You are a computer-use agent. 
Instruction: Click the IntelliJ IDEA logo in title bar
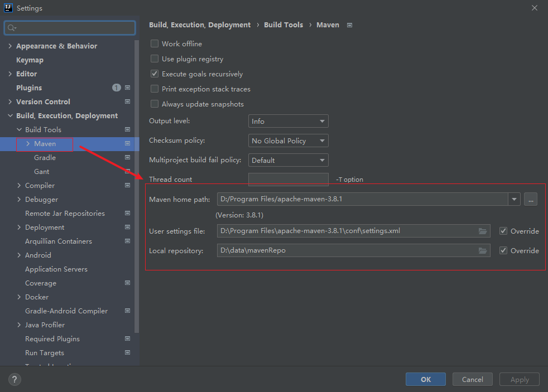pos(8,8)
